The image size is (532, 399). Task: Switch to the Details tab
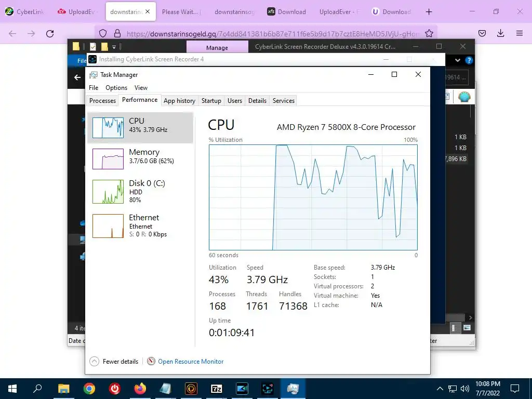click(257, 101)
